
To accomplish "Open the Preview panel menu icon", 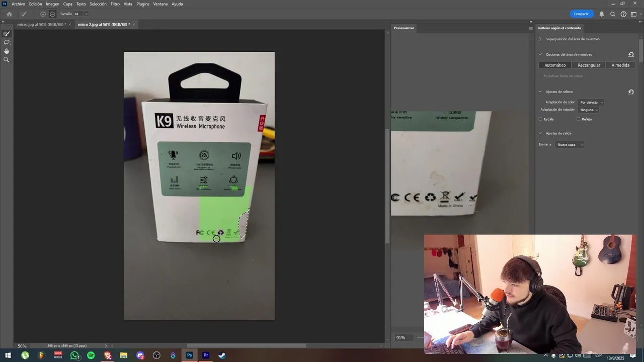I will click(x=530, y=28).
